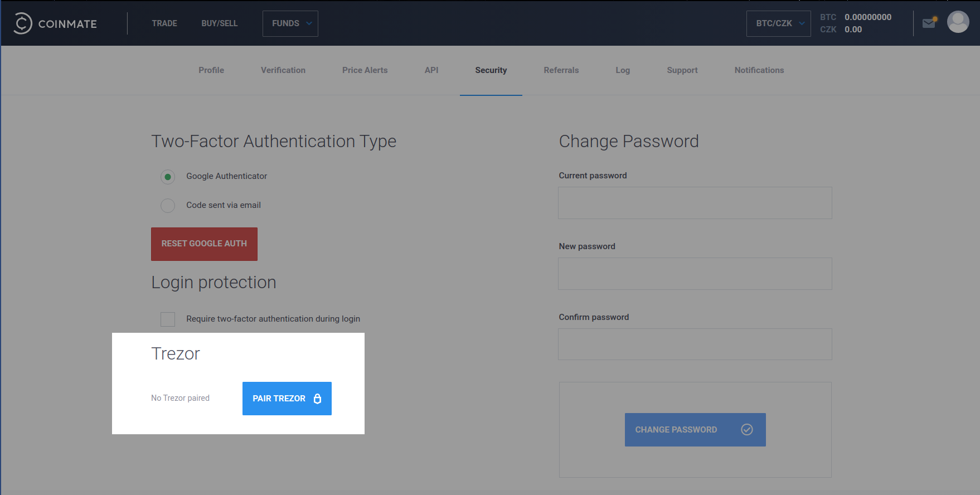
Task: Switch to the Verification tab
Action: tap(283, 70)
